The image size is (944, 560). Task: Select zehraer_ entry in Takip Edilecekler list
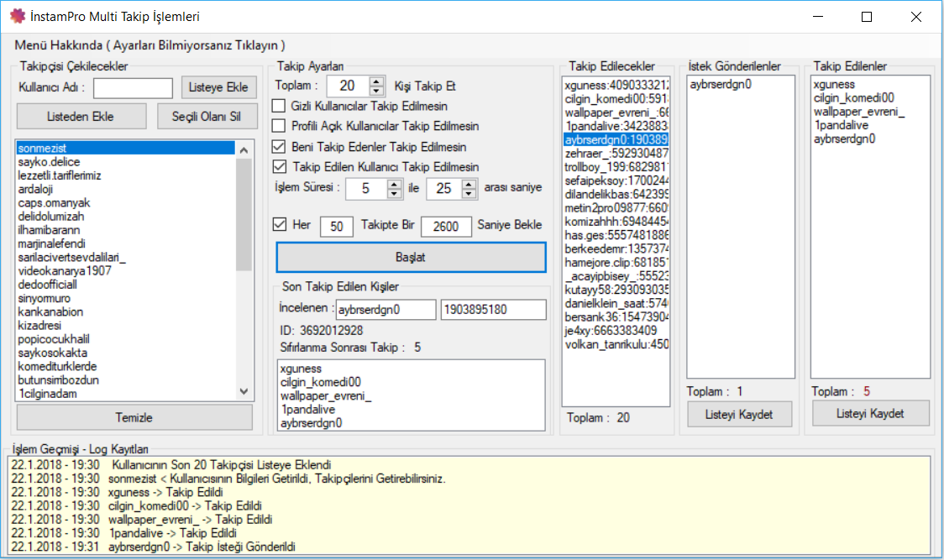coord(616,154)
